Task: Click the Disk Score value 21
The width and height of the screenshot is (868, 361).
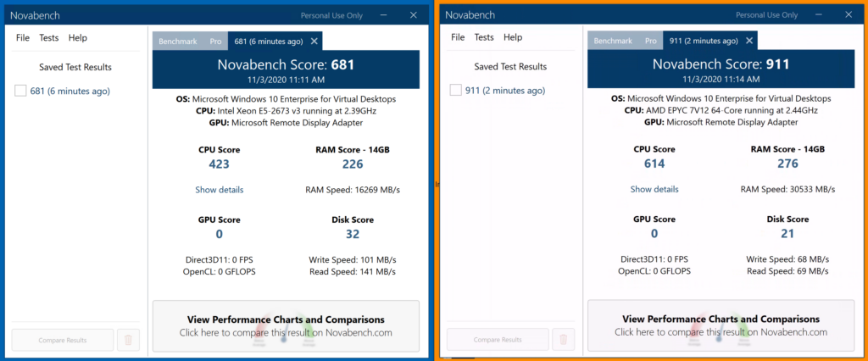Action: [787, 234]
